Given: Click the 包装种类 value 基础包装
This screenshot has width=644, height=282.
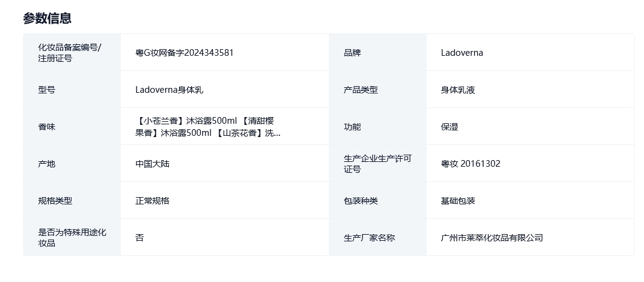Looking at the screenshot, I should (x=458, y=200).
